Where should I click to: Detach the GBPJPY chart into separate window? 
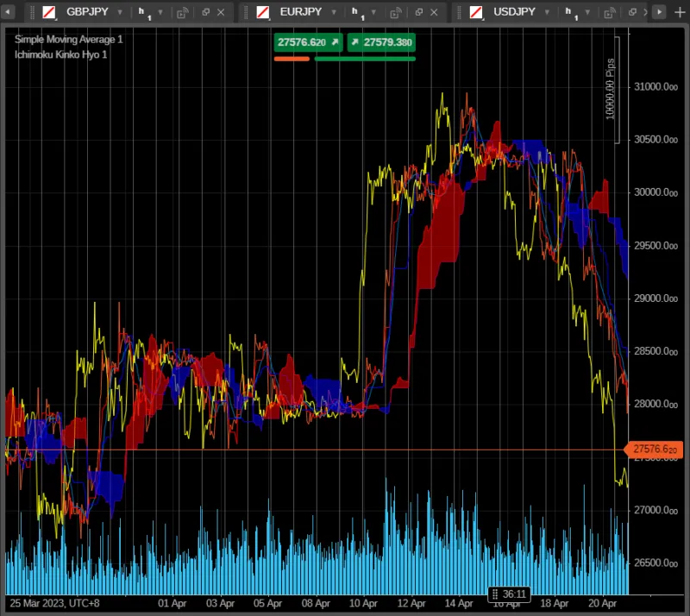point(205,12)
